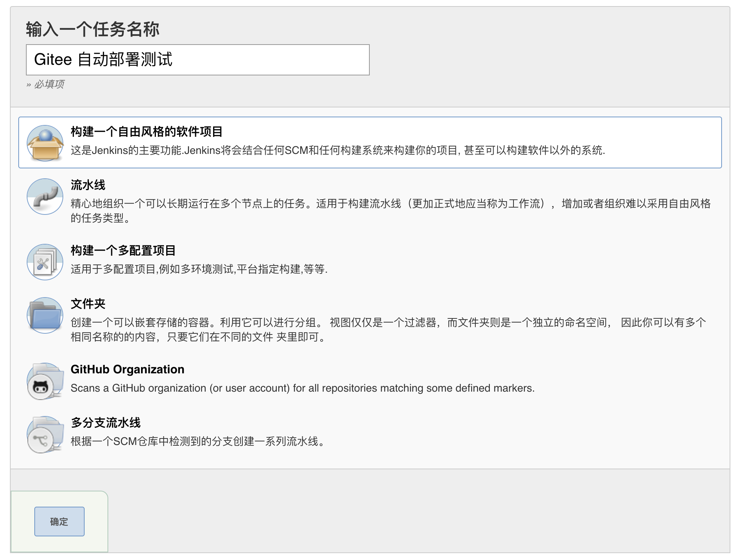The height and width of the screenshot is (560, 738).
Task: Select the 流水线 title option
Action: 88,185
